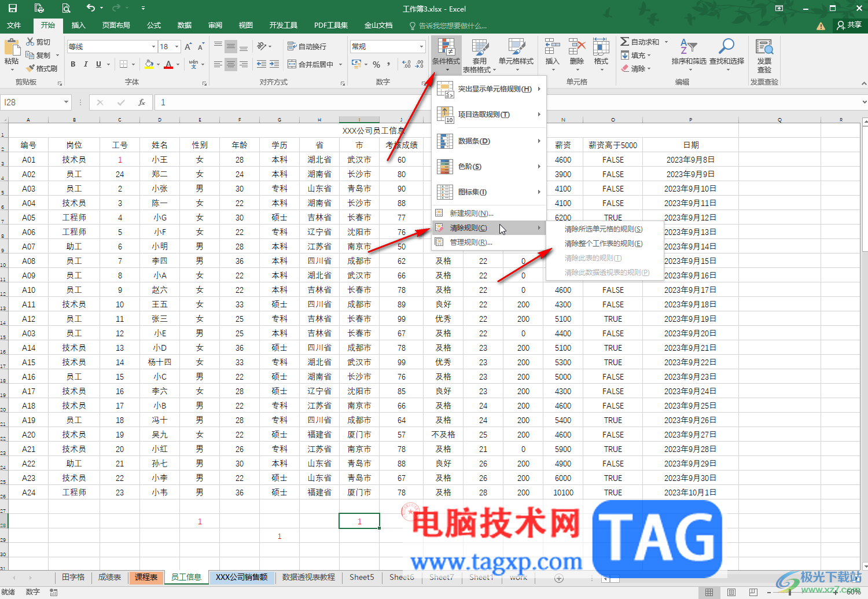Open Format as Table (套用表格格式)

pos(480,56)
